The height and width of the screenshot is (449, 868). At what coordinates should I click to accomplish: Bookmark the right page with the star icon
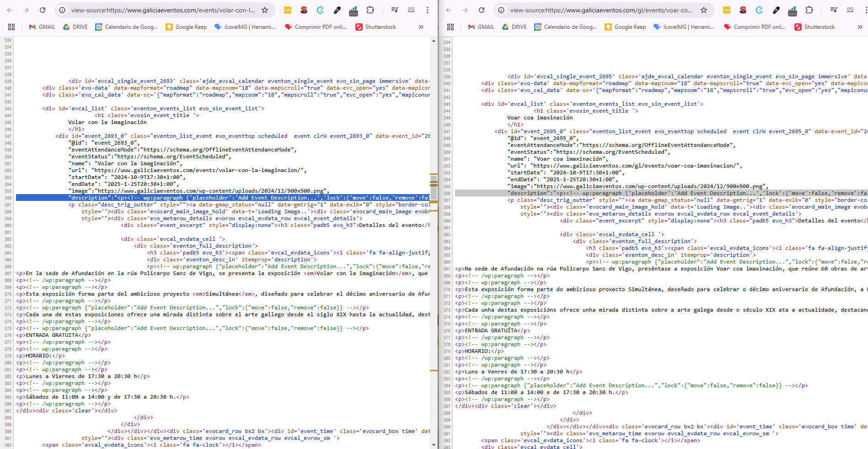704,10
